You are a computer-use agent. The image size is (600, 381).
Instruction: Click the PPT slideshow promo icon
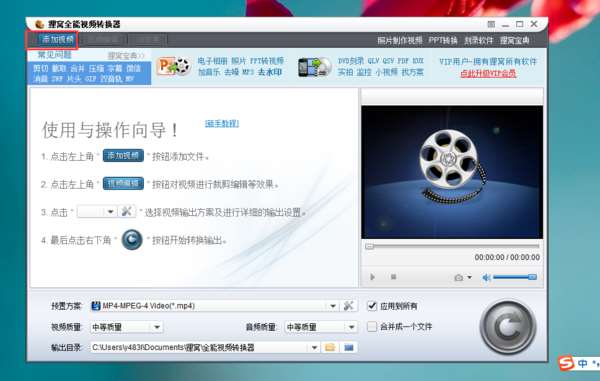pos(174,67)
